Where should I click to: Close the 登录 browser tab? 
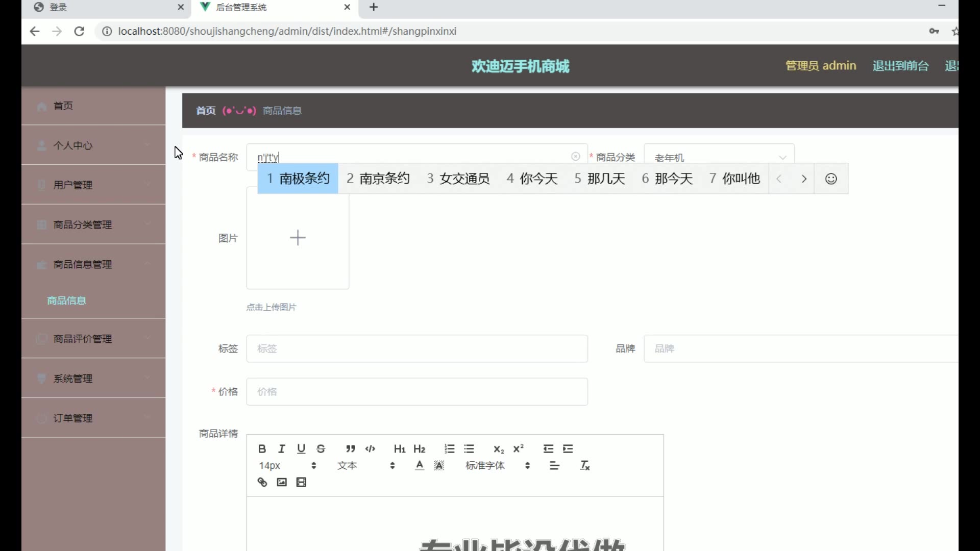pyautogui.click(x=181, y=7)
